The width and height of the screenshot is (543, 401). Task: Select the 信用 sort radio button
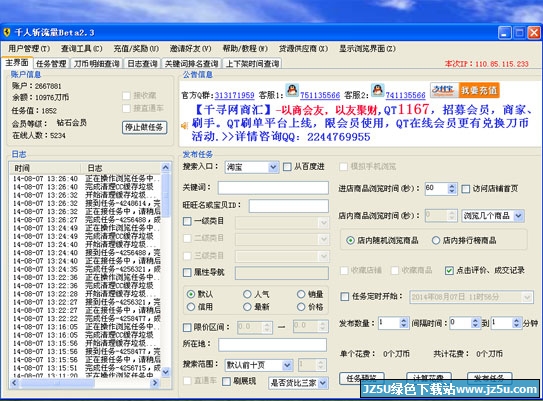190,307
